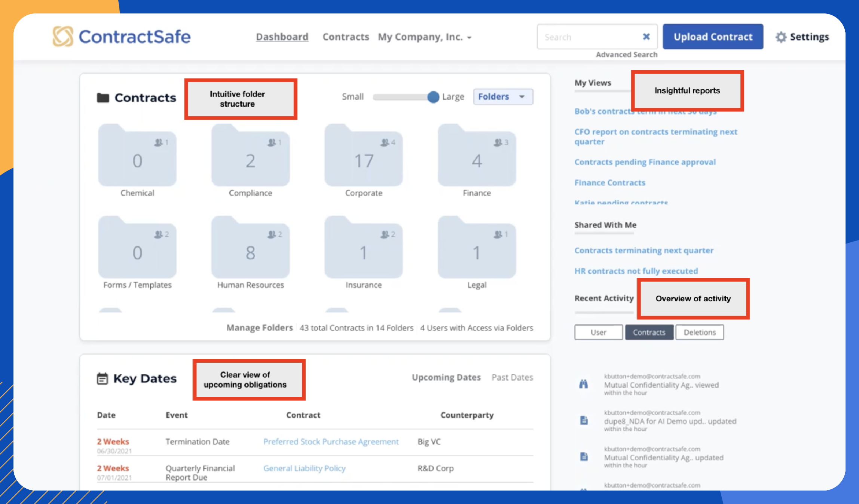Click 4 Users with Access via Folders text
Viewport: 859px width, 504px height.
476,328
